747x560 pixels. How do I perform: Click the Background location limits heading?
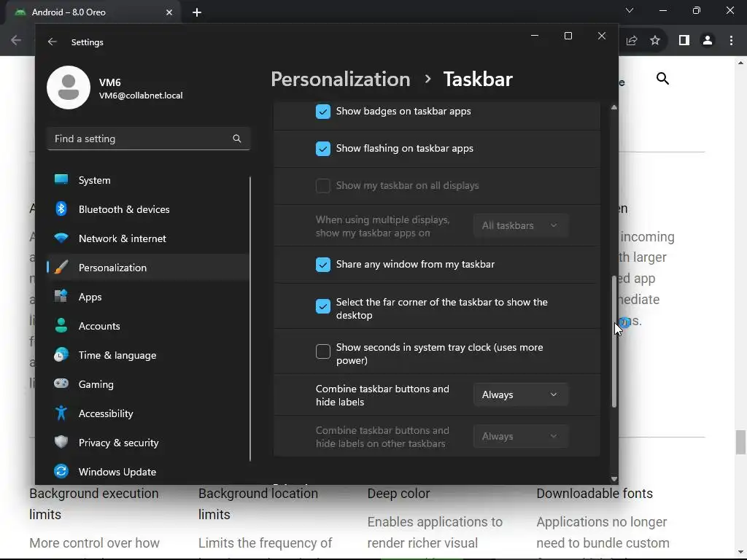pyautogui.click(x=258, y=504)
